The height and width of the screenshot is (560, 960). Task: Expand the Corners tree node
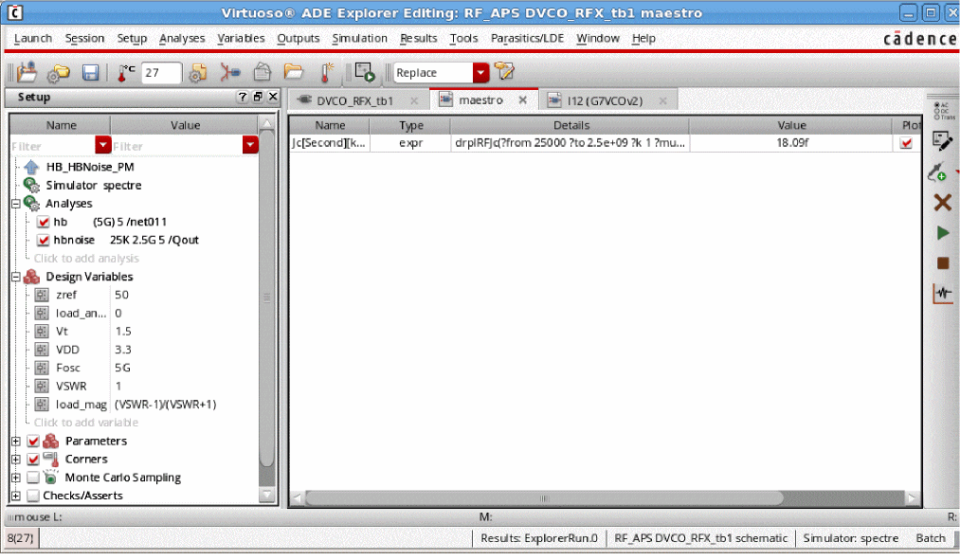pyautogui.click(x=16, y=459)
